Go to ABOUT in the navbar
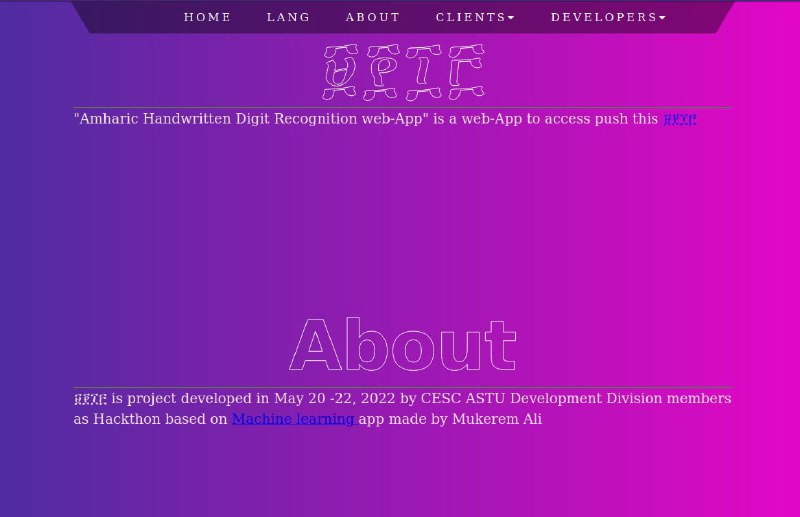Viewport: 800px width, 517px height. [372, 17]
